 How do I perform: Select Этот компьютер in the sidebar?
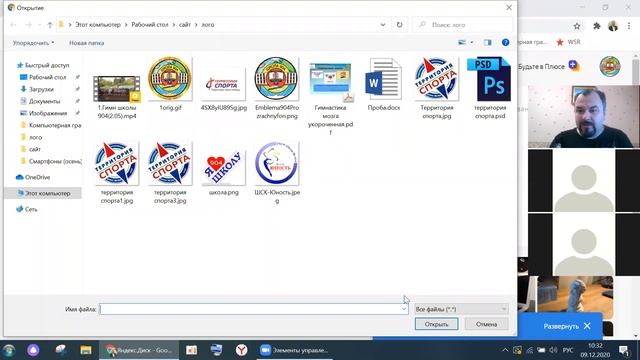pyautogui.click(x=43, y=193)
